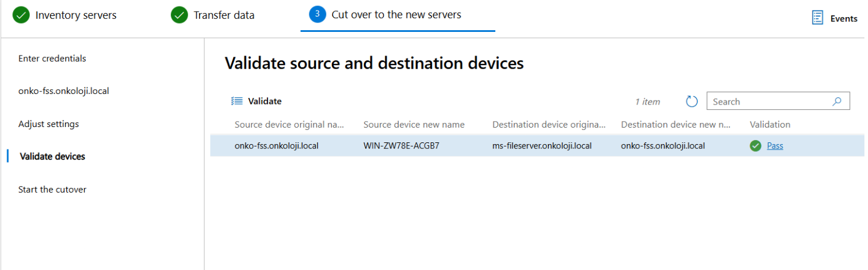The height and width of the screenshot is (270, 868).
Task: Click the Transfer data green checkmark icon
Action: [x=179, y=15]
